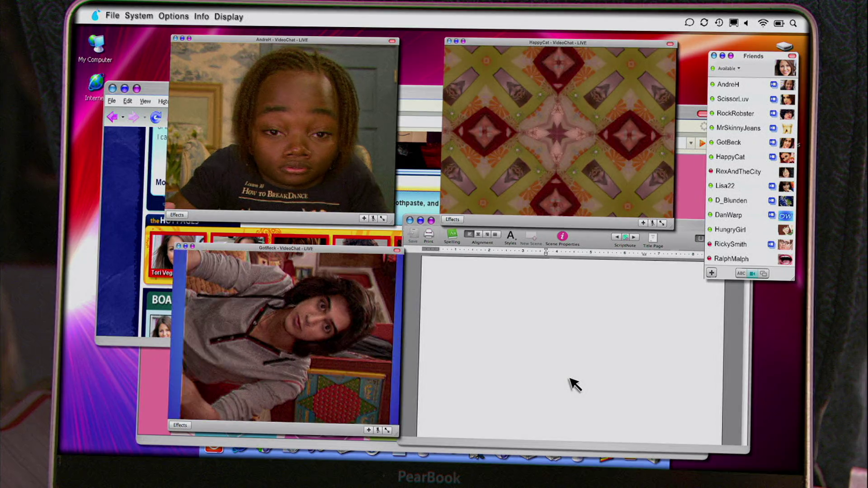Open the Title Page icon
868x488 pixels.
[x=652, y=238]
